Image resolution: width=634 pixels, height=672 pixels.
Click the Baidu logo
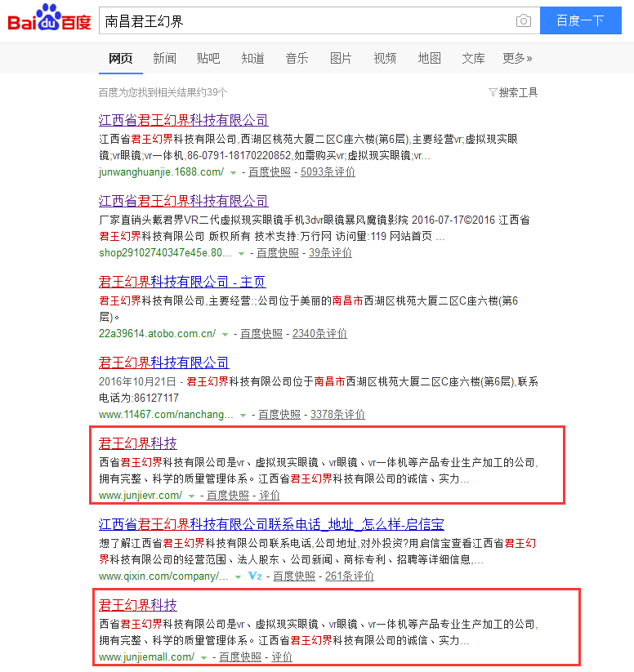[x=49, y=18]
